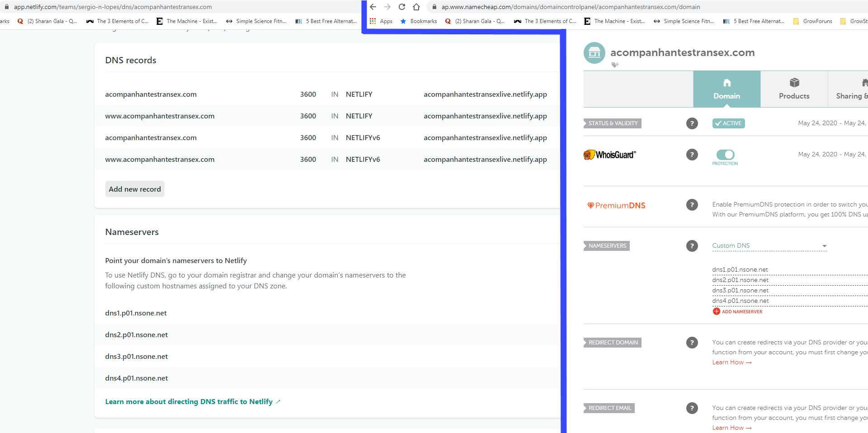868x433 pixels.
Task: Click the ACTIVE status badge
Action: (728, 123)
